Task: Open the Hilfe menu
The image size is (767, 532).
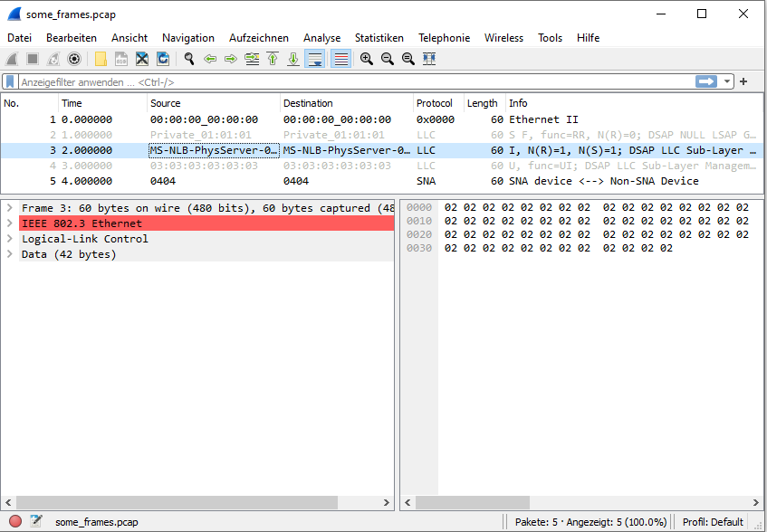Action: coord(588,38)
